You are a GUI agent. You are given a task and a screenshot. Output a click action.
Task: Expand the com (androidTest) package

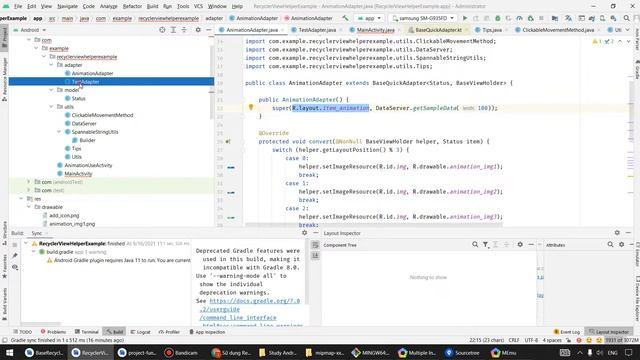(29, 182)
